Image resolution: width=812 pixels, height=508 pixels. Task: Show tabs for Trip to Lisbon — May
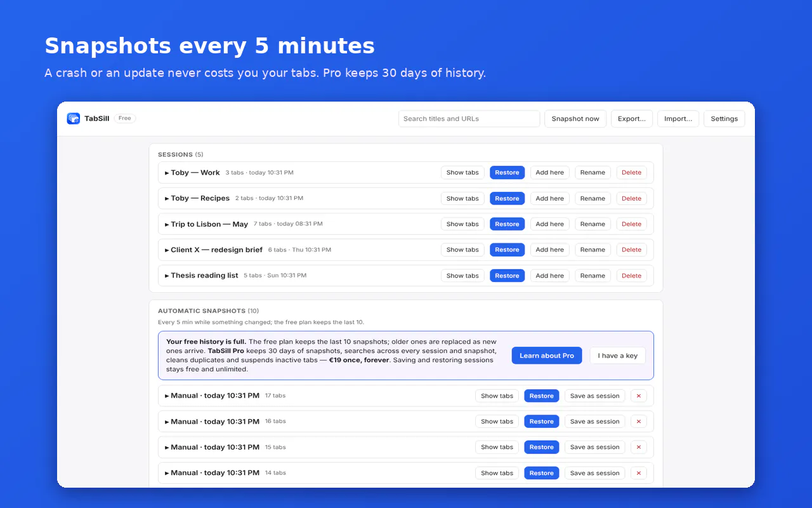coord(462,224)
